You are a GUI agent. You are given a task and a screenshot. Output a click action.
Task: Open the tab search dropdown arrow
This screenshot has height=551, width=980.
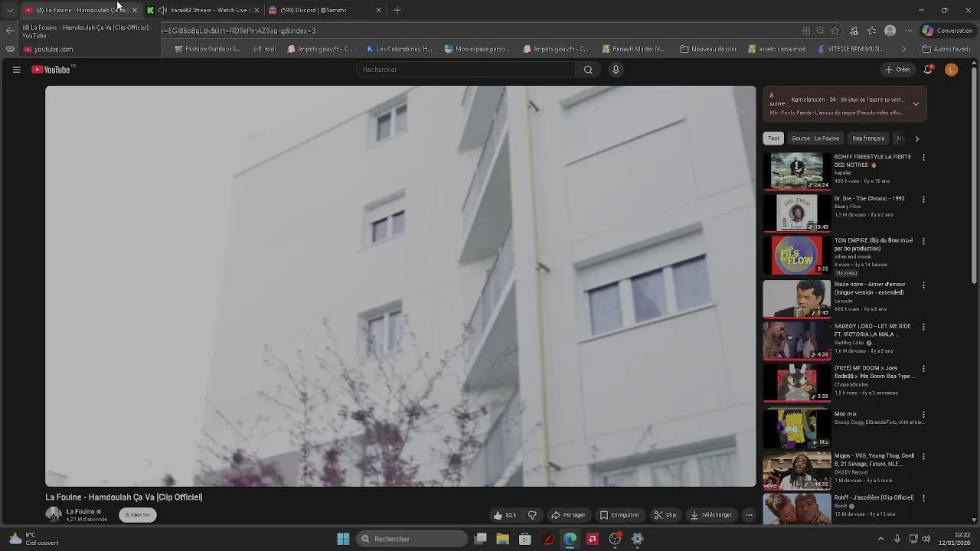coord(9,10)
